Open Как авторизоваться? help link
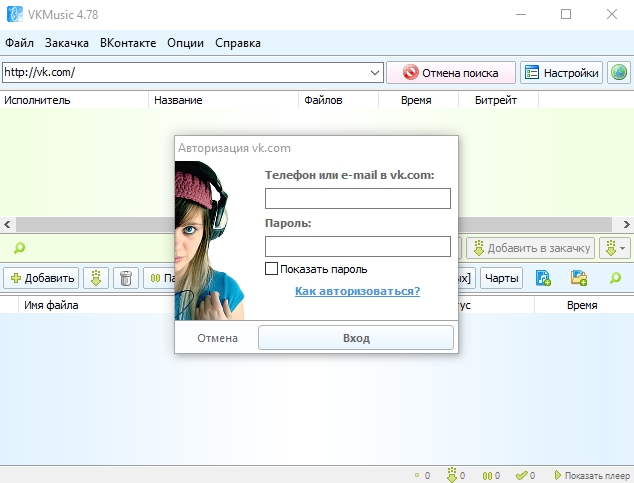The width and height of the screenshot is (634, 483). [x=357, y=291]
